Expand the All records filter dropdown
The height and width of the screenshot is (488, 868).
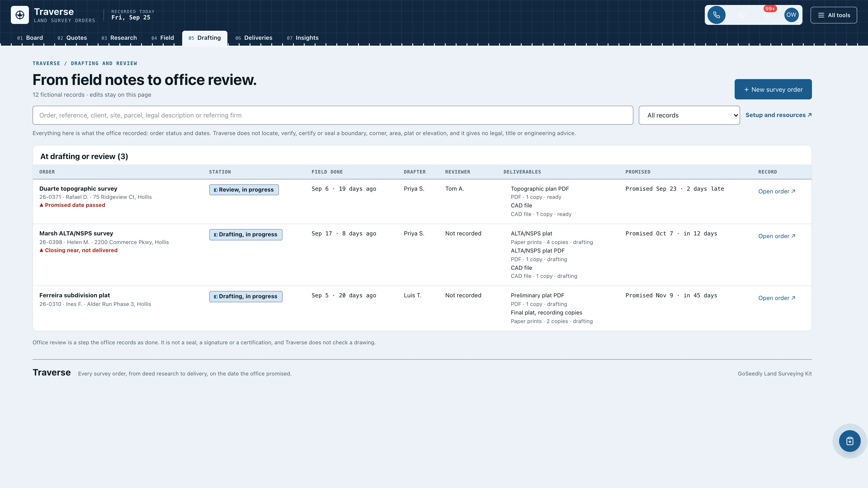[x=689, y=115]
